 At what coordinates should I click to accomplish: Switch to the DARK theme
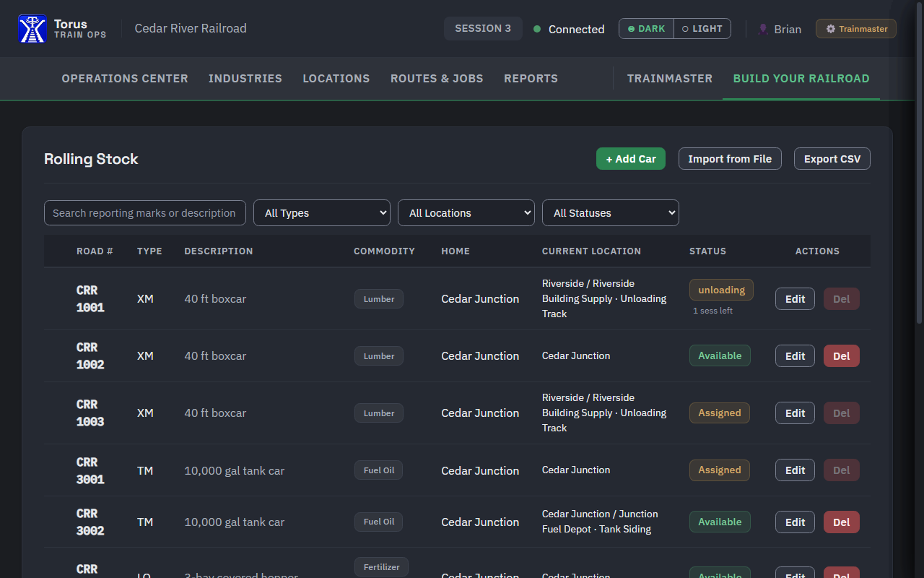[647, 29]
